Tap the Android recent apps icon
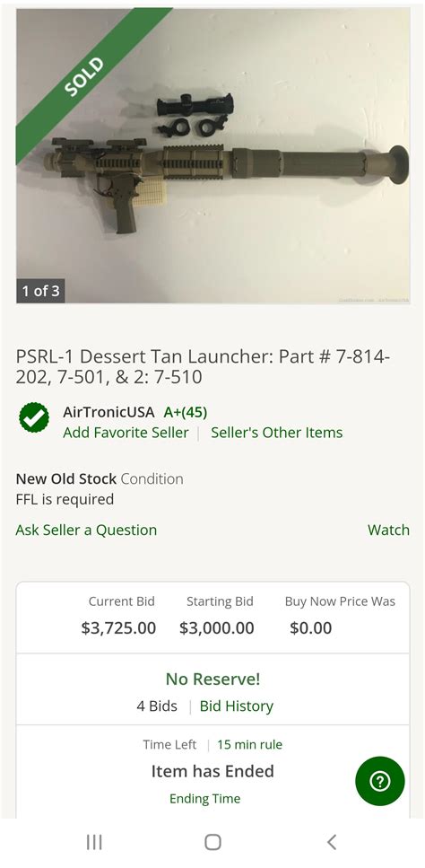 pyautogui.click(x=94, y=842)
